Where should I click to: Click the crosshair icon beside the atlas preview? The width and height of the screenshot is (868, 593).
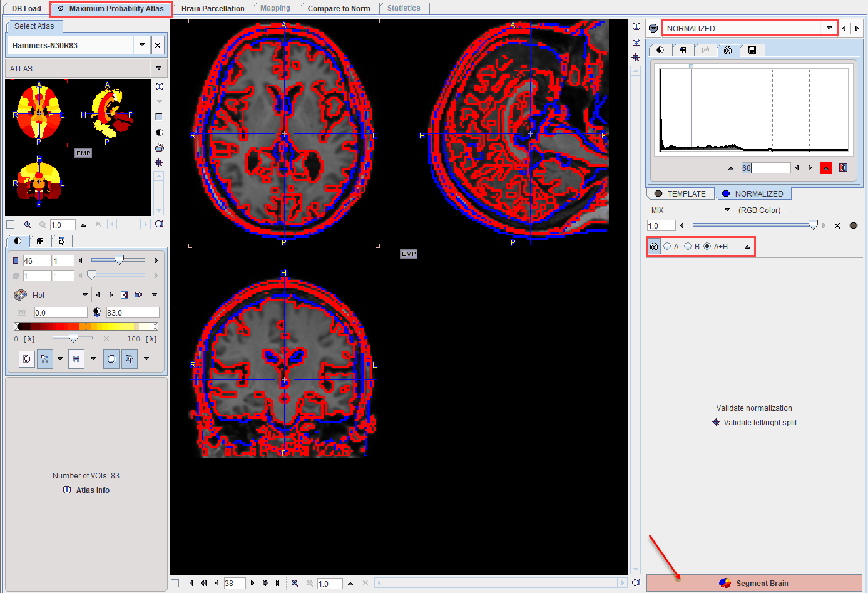coord(160,162)
